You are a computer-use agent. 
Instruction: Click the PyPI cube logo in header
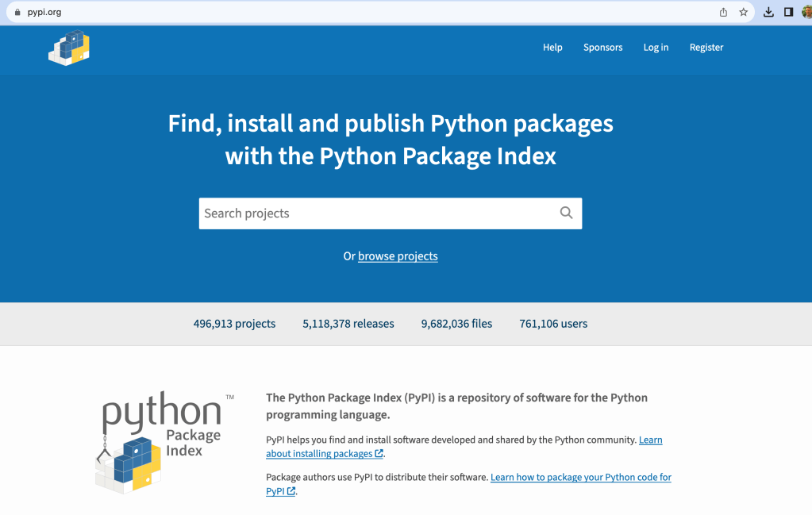(69, 48)
